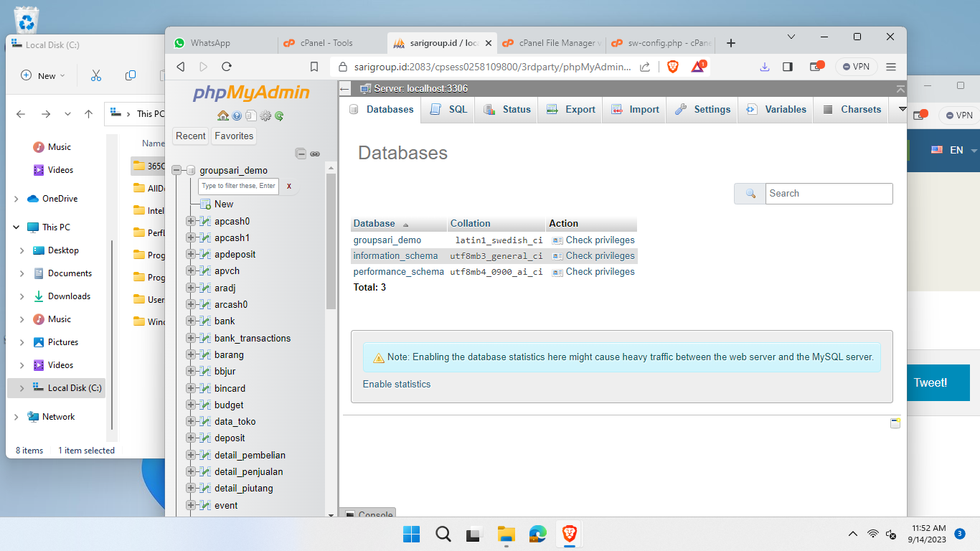Collapse the groupsari_demo database tree
The height and width of the screenshot is (551, 980).
(176, 171)
